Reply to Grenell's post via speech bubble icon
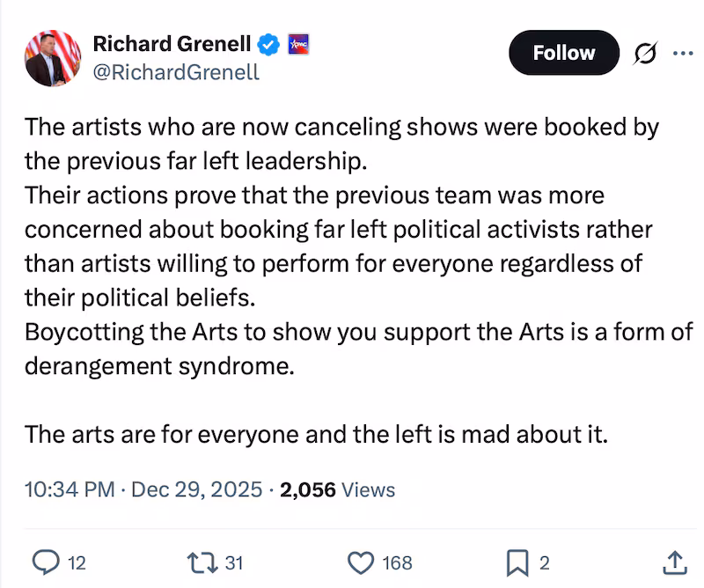 46,561
